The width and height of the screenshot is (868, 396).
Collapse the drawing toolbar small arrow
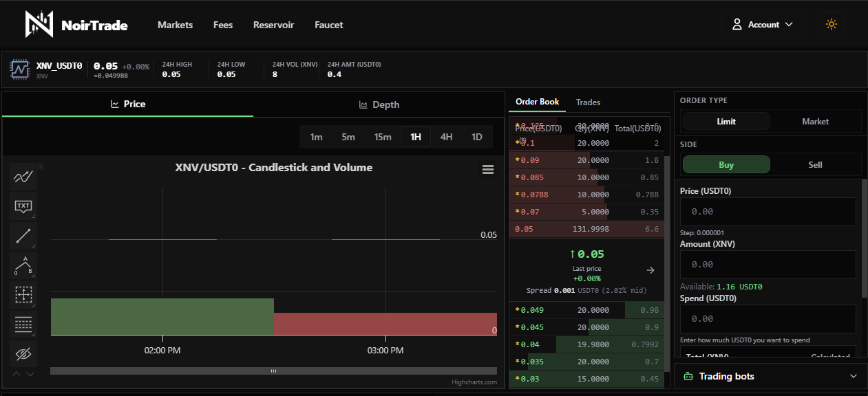(x=41, y=166)
